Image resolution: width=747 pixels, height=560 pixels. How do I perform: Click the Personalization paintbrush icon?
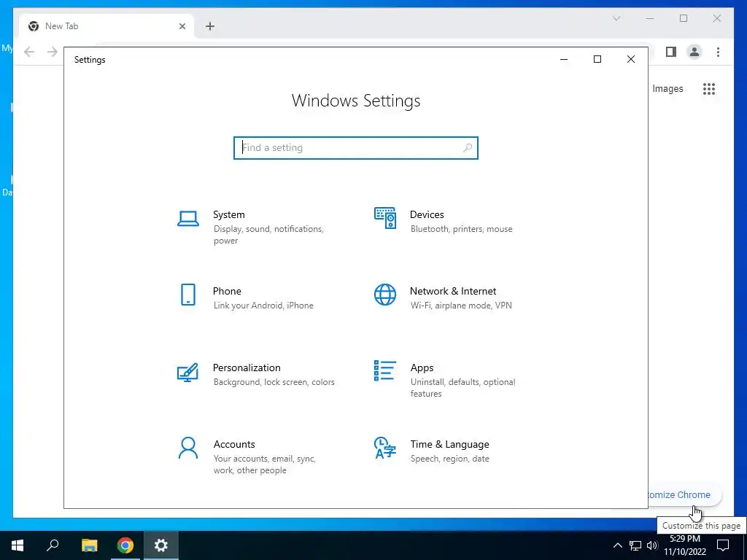pos(187,373)
